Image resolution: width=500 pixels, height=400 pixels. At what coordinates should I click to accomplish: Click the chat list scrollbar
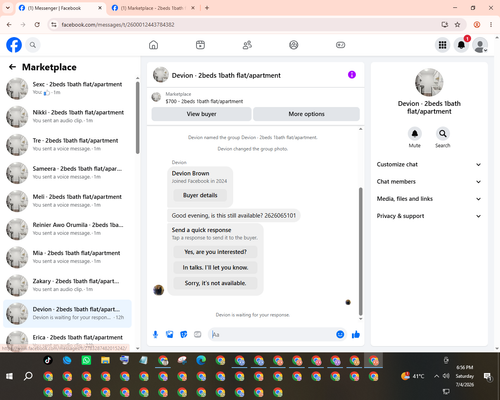click(138, 117)
